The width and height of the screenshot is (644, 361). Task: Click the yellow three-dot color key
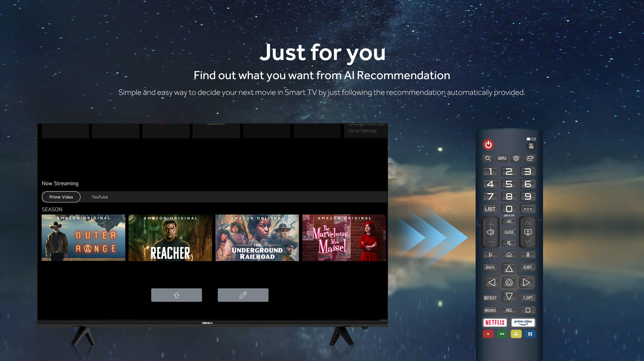click(x=516, y=334)
